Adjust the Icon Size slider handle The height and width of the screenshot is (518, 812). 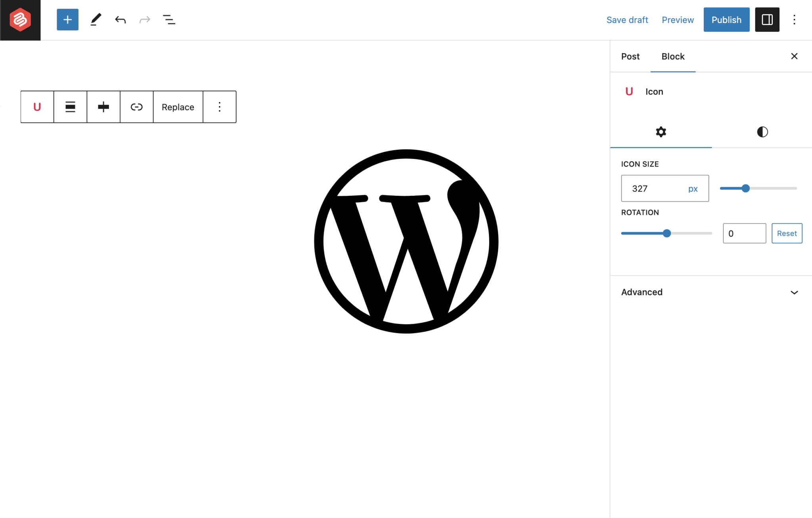pos(745,188)
